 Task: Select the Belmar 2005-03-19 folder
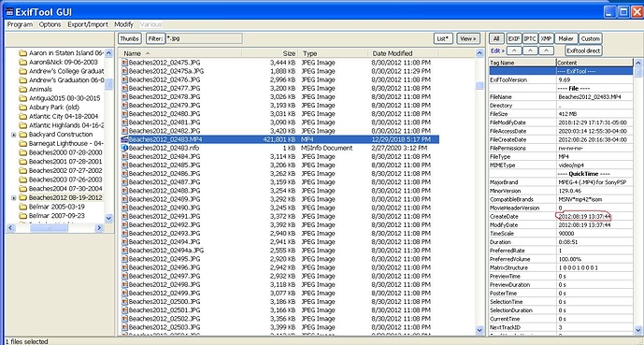pyautogui.click(x=57, y=207)
